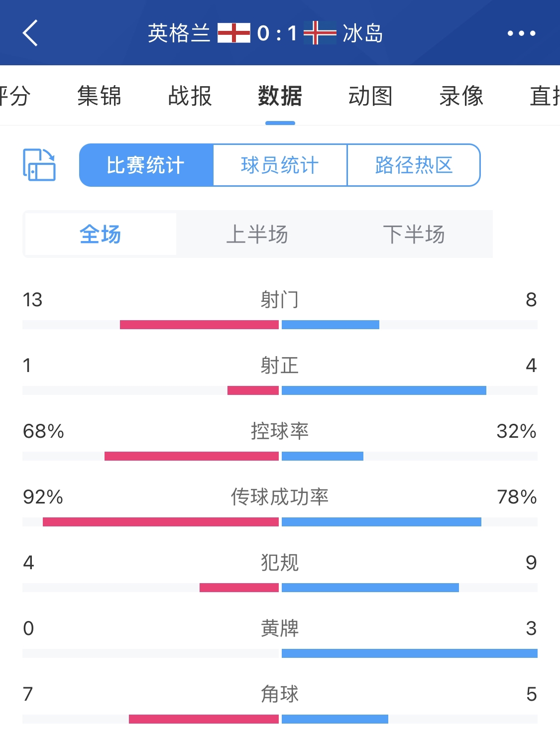Tap the 0 : 1 match score
Viewport: 560px width, 745px height.
277,33
